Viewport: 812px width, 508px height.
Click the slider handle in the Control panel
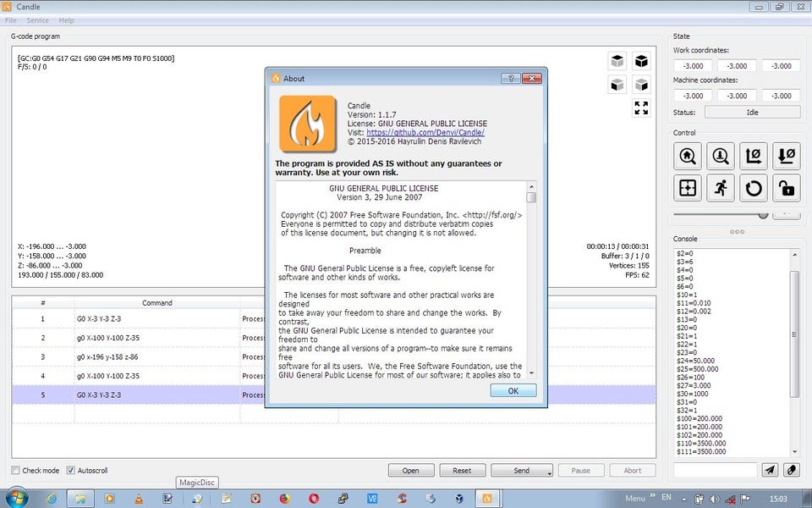pos(763,214)
